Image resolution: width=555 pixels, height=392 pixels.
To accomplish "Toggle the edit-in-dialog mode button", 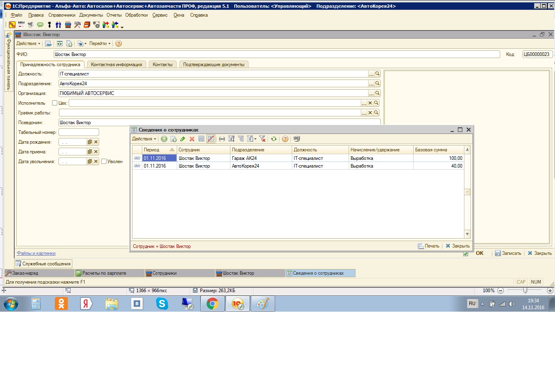I will click(x=211, y=139).
